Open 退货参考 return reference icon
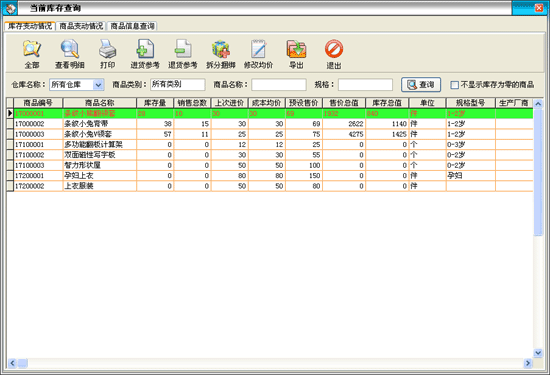Image resolution: width=550 pixels, height=375 pixels. click(183, 49)
